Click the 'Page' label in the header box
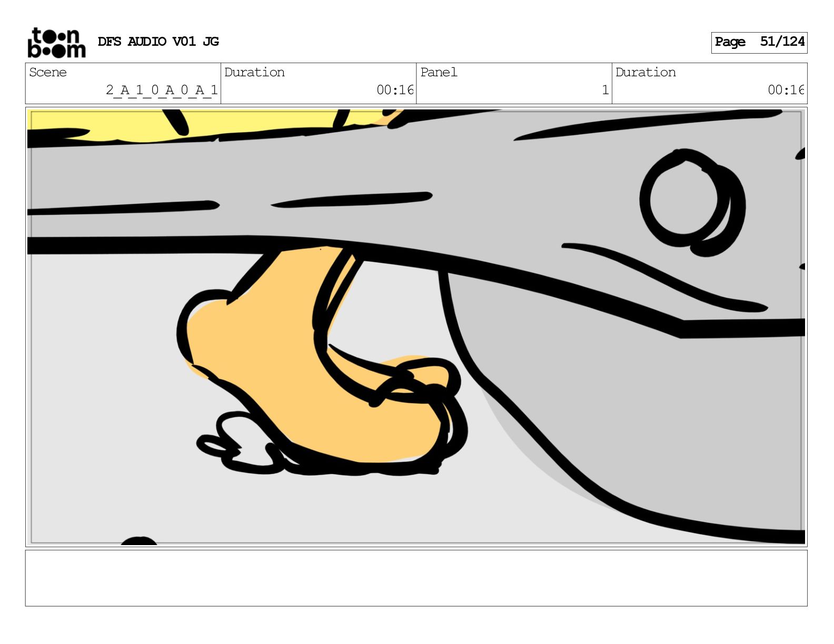Screen dimensions: 834x644 click(730, 42)
